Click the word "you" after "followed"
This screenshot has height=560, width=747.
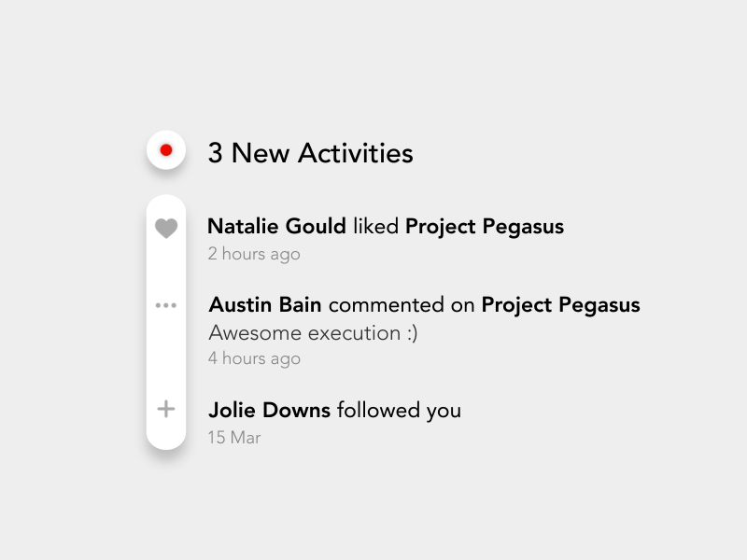pos(444,411)
